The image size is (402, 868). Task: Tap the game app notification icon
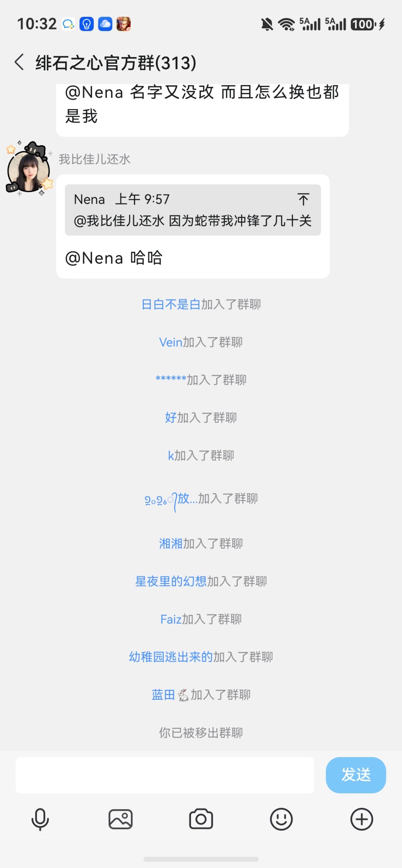click(x=124, y=24)
